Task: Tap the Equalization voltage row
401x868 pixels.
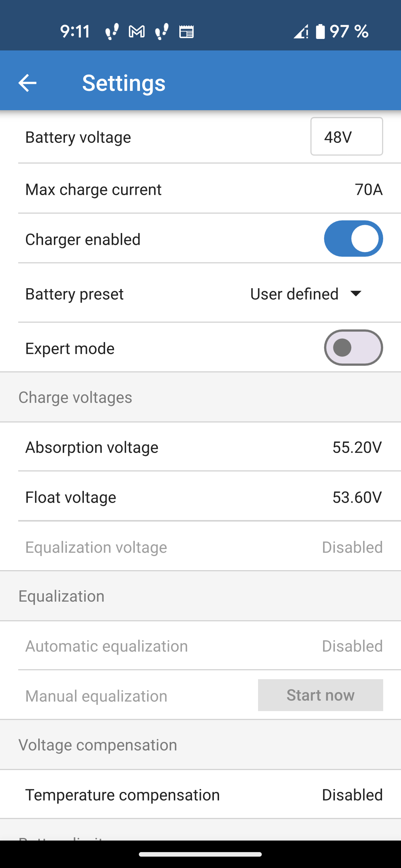Action: click(x=200, y=547)
